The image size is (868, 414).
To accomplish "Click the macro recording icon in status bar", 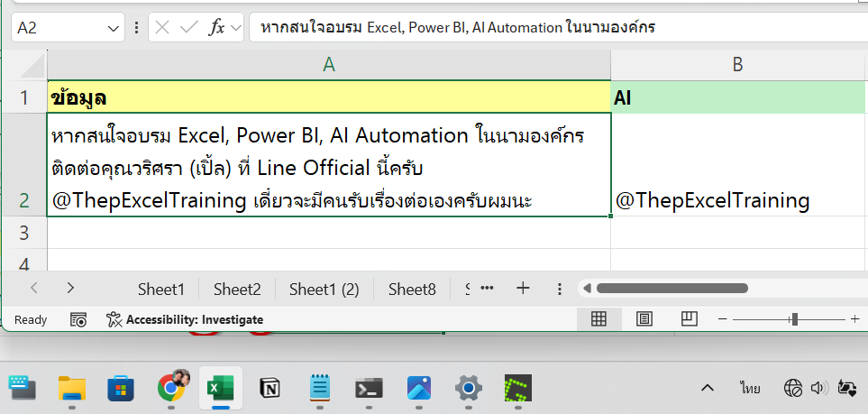I will pyautogui.click(x=78, y=319).
